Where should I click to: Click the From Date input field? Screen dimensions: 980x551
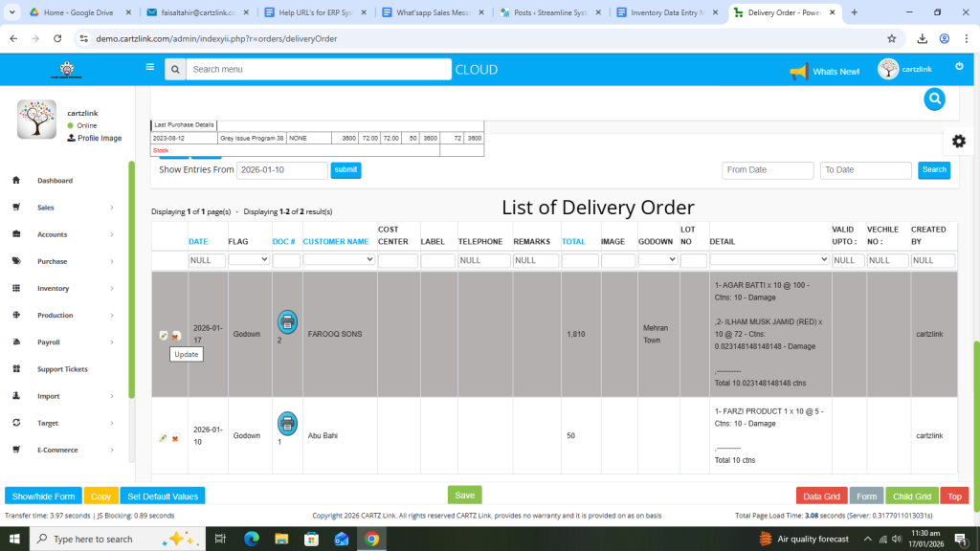pyautogui.click(x=768, y=170)
